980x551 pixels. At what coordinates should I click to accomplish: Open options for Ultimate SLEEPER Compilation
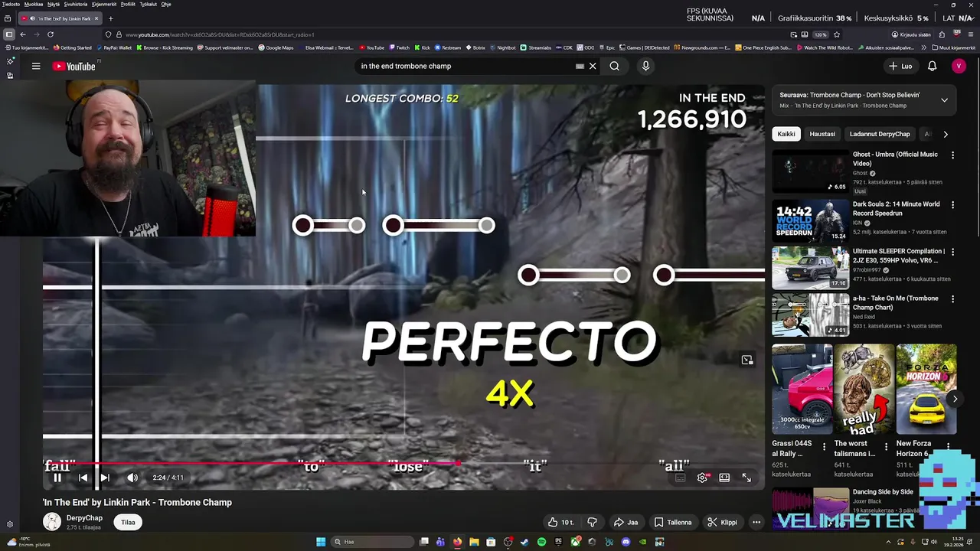pyautogui.click(x=952, y=252)
